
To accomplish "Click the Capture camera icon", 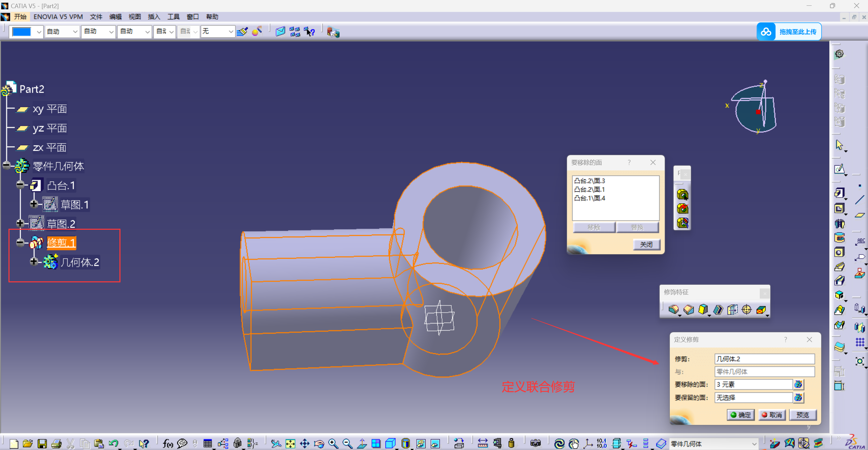I will click(535, 443).
